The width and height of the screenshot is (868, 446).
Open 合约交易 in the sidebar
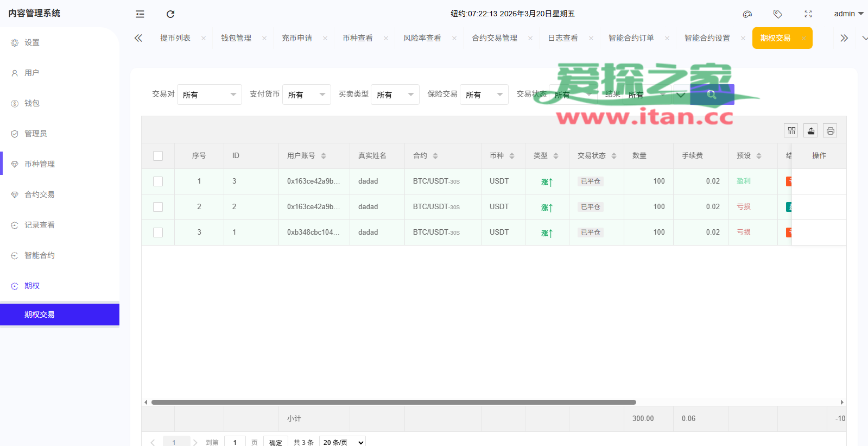40,194
